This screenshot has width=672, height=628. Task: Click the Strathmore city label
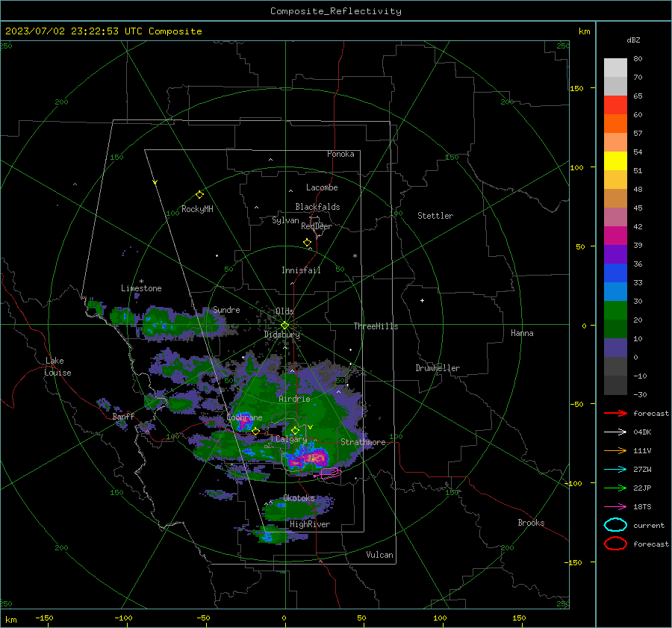coord(363,442)
